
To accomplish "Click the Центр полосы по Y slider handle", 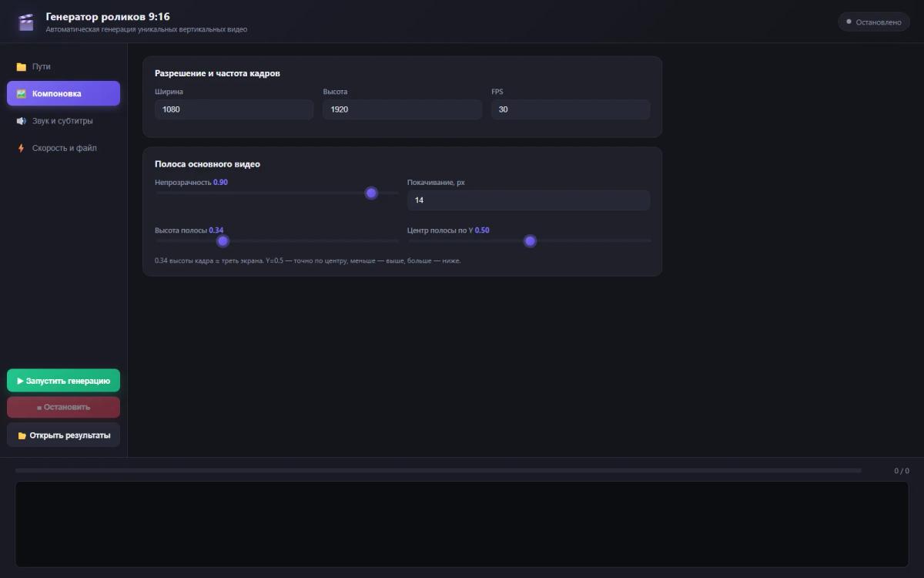I will click(530, 241).
